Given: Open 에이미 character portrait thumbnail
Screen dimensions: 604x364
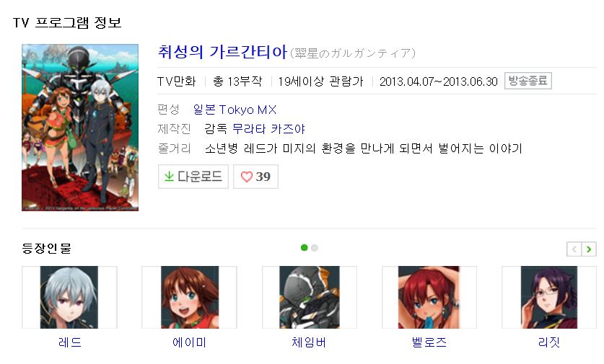Looking at the screenshot, I should click(x=190, y=297).
